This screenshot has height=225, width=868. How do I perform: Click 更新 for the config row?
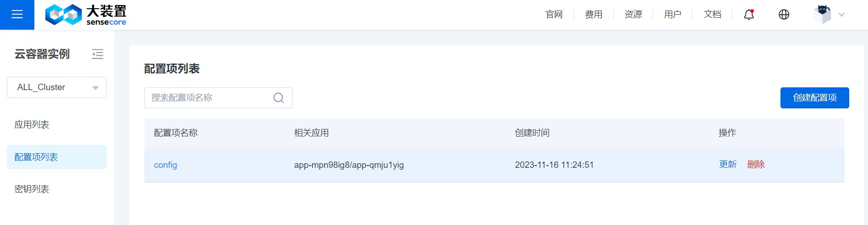click(728, 165)
